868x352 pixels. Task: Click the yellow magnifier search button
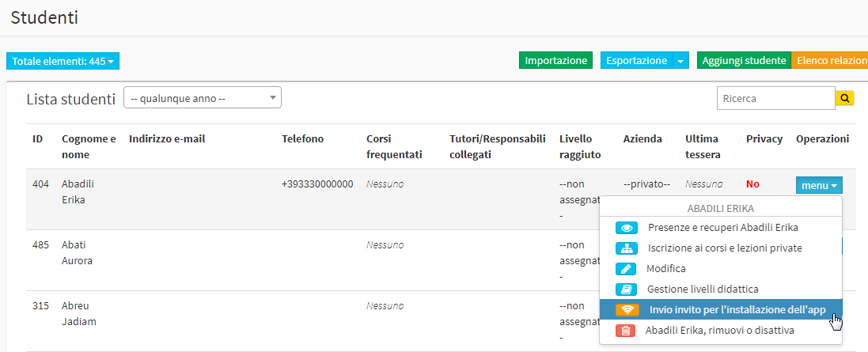pyautogui.click(x=845, y=99)
